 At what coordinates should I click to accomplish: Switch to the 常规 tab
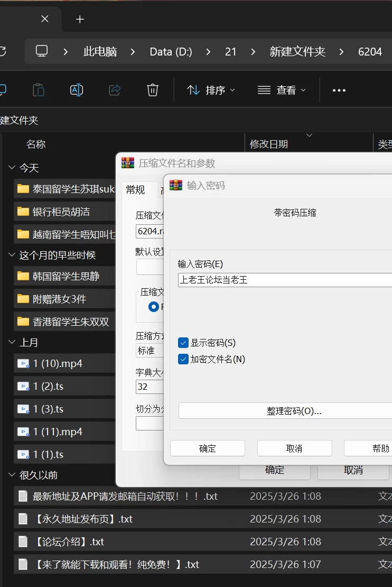[135, 190]
